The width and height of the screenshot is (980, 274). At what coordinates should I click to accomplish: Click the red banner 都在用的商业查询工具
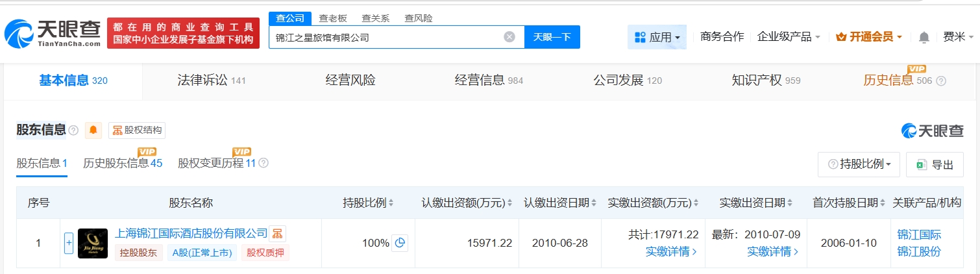(183, 33)
